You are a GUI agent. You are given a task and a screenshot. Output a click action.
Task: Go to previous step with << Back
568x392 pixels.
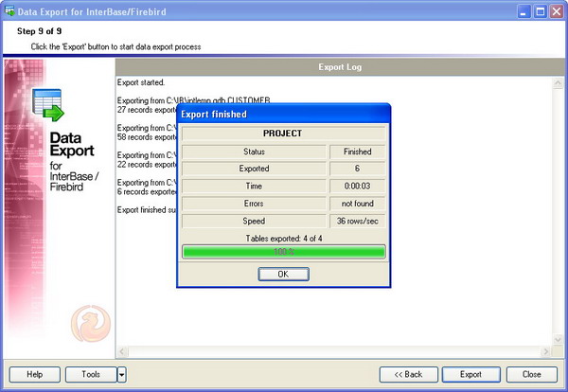pyautogui.click(x=409, y=374)
